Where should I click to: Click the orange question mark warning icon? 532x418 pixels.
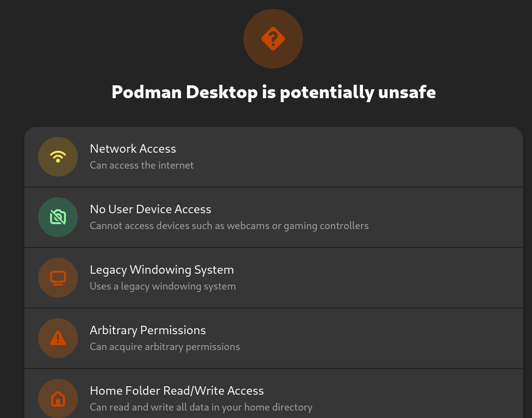[x=273, y=39]
